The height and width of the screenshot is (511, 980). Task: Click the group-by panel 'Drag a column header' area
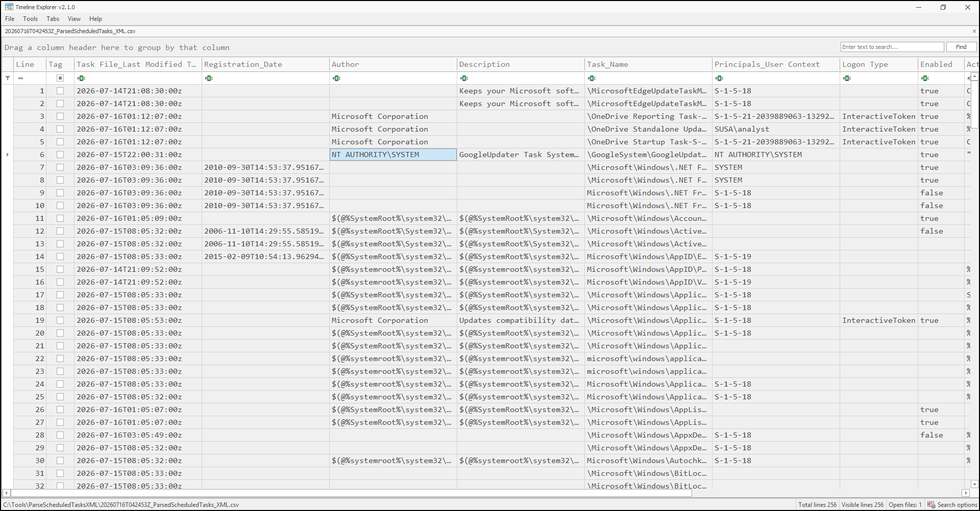117,47
